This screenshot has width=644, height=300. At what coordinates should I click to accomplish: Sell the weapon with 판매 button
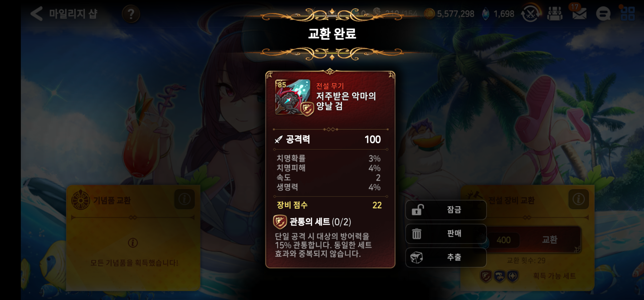[446, 234]
